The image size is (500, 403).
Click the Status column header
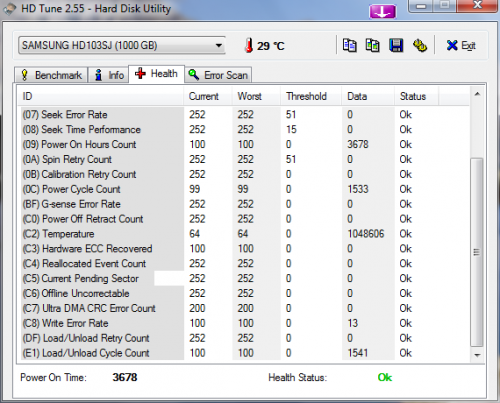coord(417,96)
